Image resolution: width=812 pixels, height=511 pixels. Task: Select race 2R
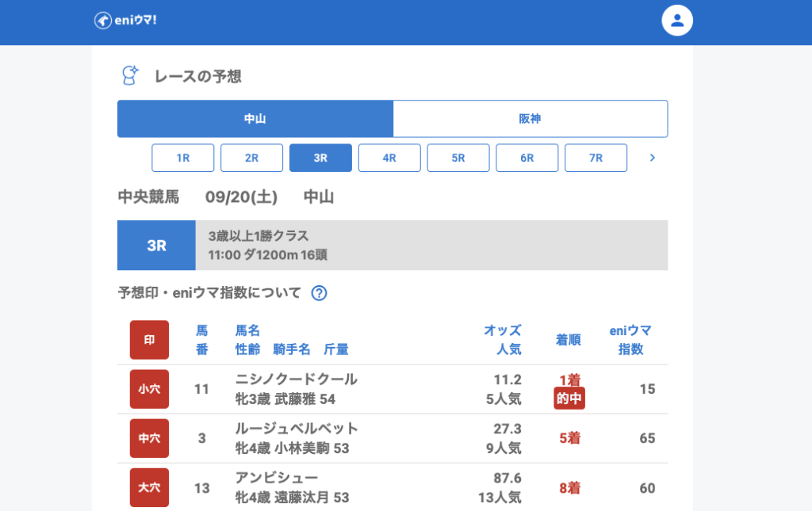pyautogui.click(x=251, y=158)
